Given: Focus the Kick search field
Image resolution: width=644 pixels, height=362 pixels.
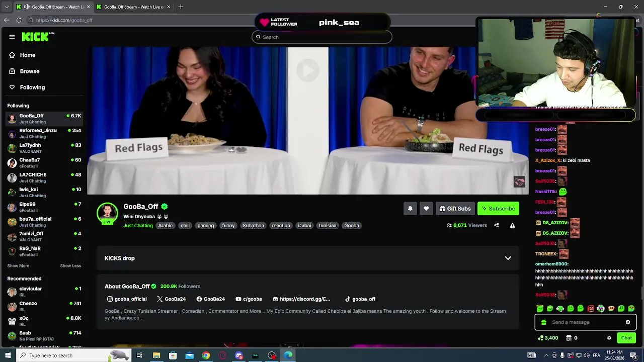Looking at the screenshot, I should (x=322, y=37).
